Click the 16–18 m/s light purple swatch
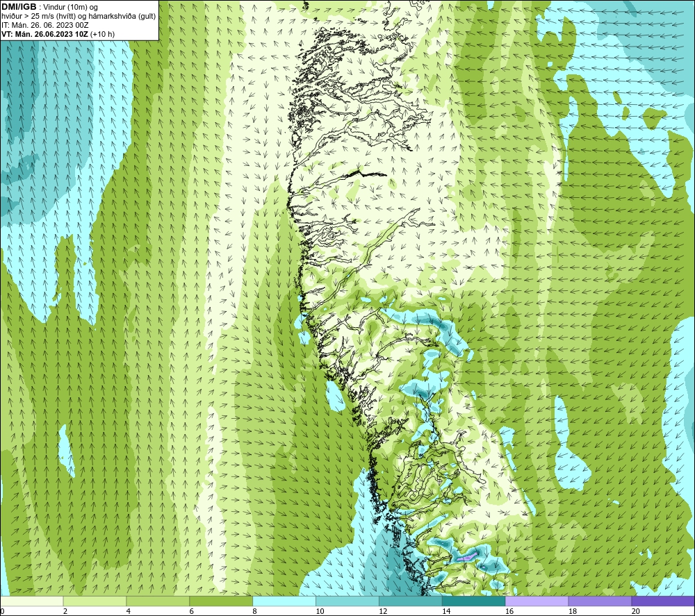 click(x=537, y=601)
